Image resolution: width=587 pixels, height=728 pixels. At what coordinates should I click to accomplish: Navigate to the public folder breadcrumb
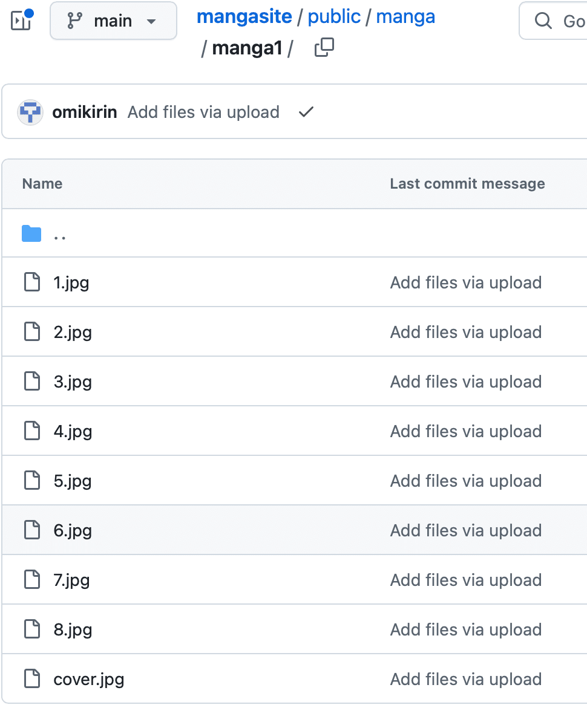click(334, 16)
